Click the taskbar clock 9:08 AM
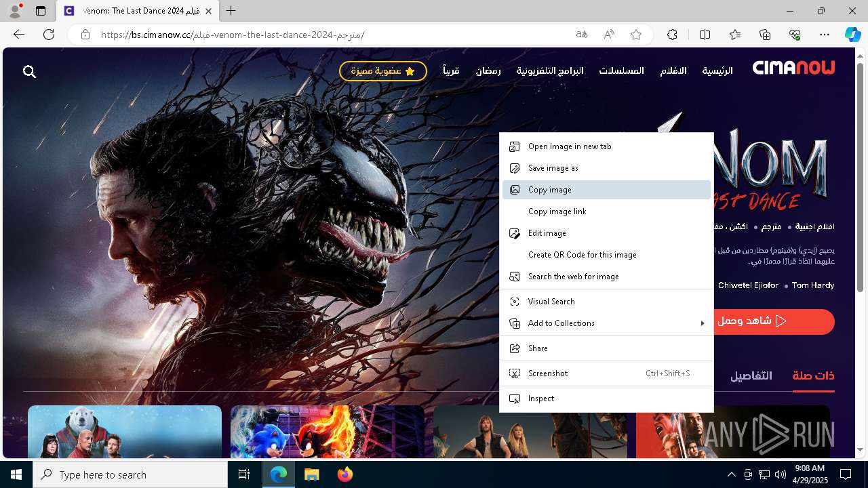Viewport: 868px width, 488px height. click(x=808, y=468)
